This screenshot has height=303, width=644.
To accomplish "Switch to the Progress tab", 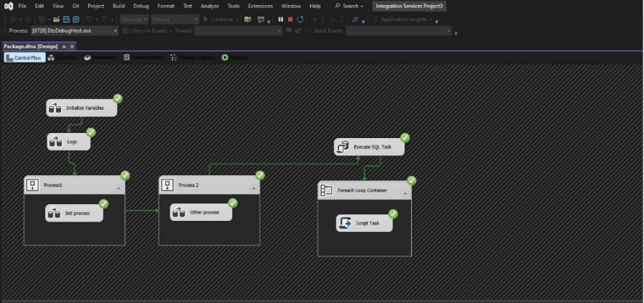I will (235, 58).
